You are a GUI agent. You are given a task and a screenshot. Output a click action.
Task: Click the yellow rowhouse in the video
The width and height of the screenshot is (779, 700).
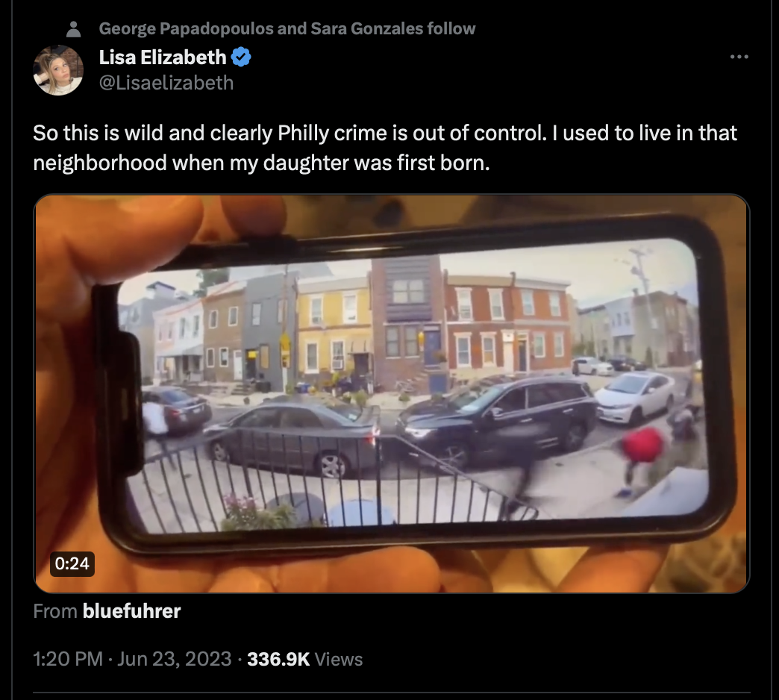[334, 333]
